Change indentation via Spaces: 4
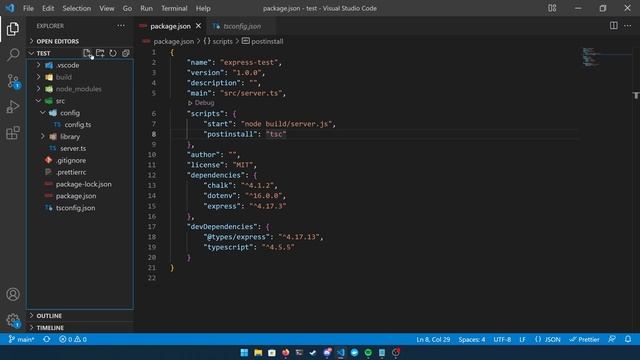Image resolution: width=640 pixels, height=360 pixels. pos(471,339)
